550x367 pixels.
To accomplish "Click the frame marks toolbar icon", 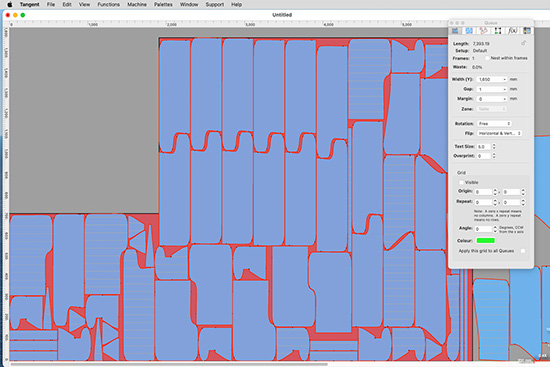I will click(498, 31).
